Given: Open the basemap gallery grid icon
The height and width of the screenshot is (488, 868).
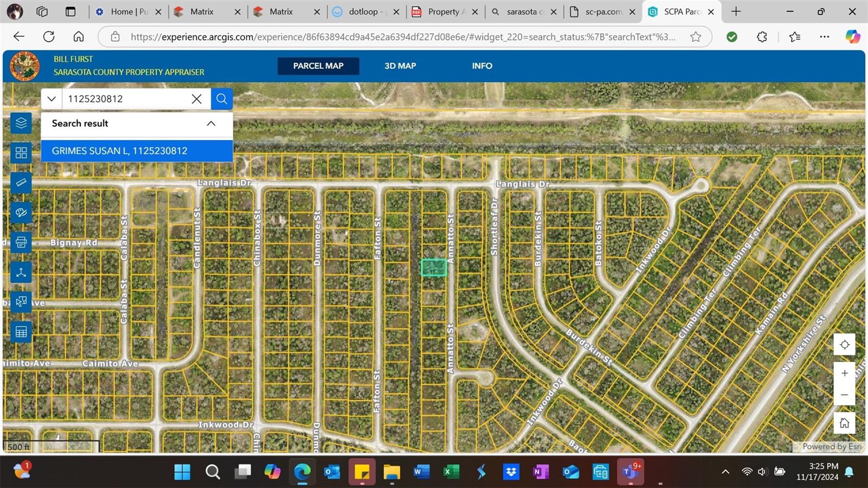Looking at the screenshot, I should 21,153.
